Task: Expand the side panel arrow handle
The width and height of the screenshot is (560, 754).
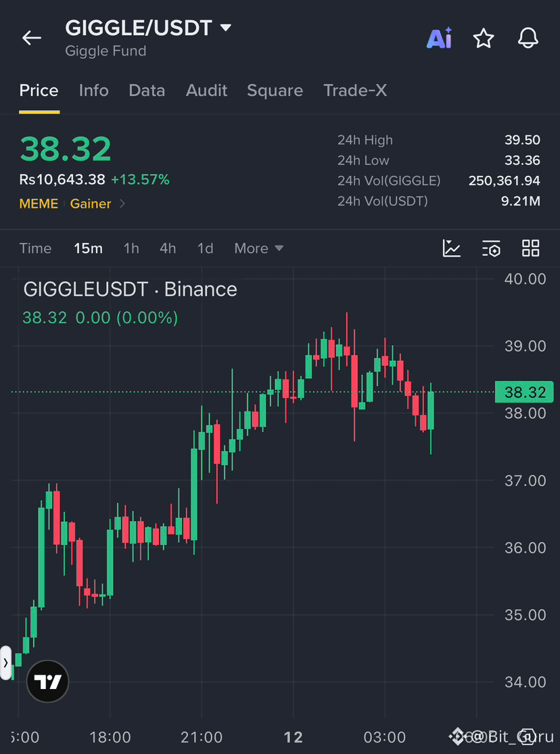Action: coord(5,663)
